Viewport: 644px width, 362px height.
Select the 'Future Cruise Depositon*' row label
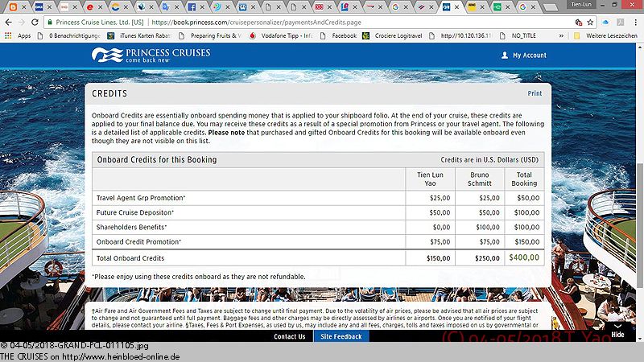click(135, 212)
